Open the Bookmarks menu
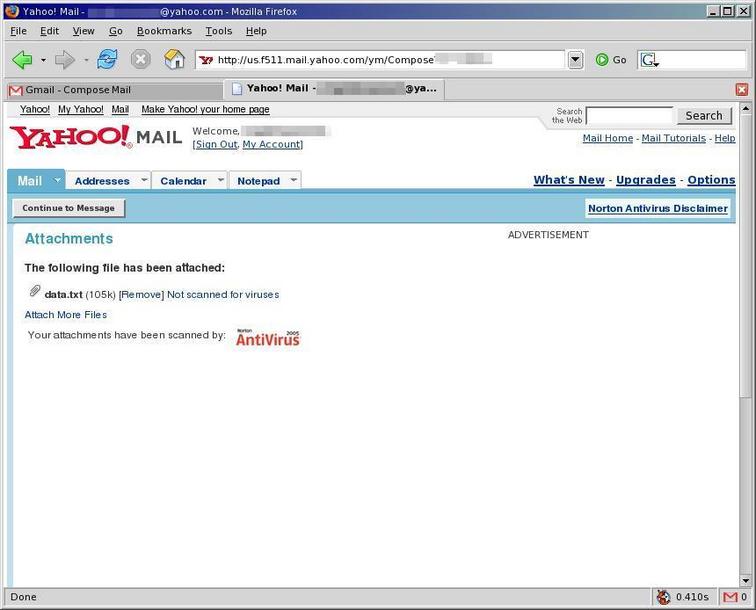756x610 pixels. point(164,31)
